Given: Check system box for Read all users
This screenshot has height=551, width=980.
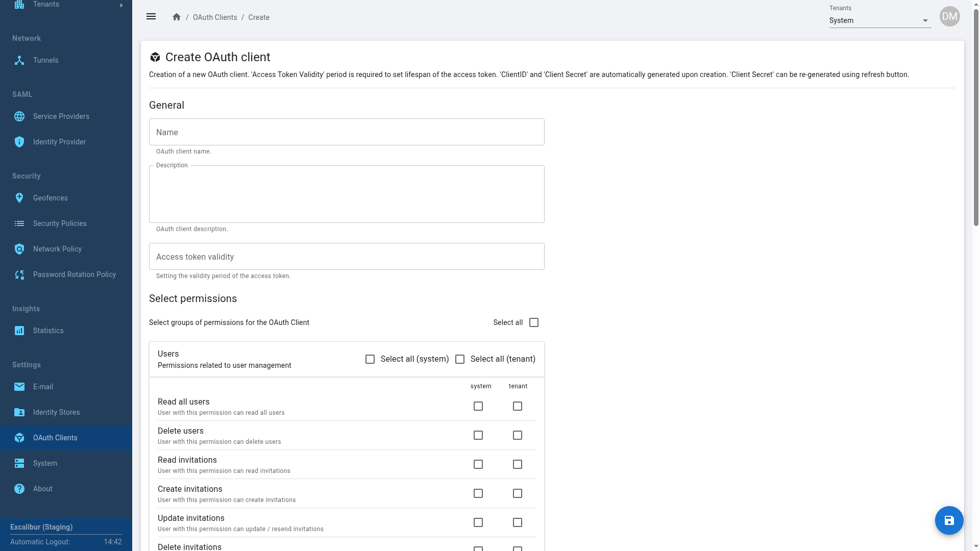Looking at the screenshot, I should [478, 406].
